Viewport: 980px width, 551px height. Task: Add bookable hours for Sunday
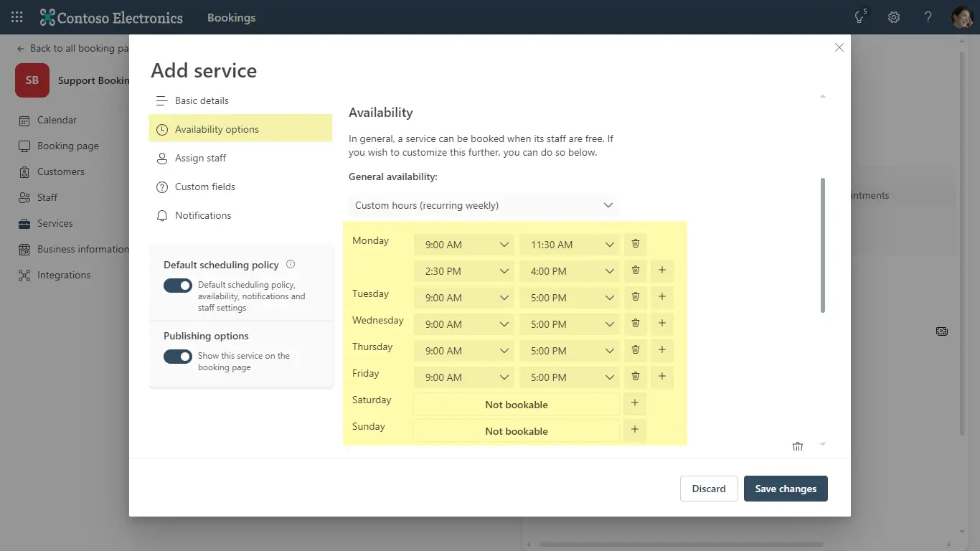(x=634, y=430)
